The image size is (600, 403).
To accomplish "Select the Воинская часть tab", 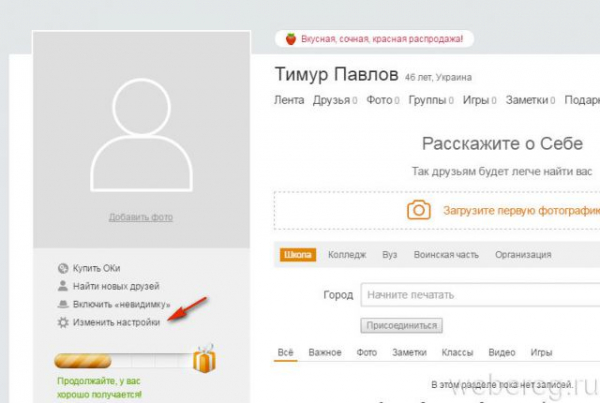I will [446, 255].
